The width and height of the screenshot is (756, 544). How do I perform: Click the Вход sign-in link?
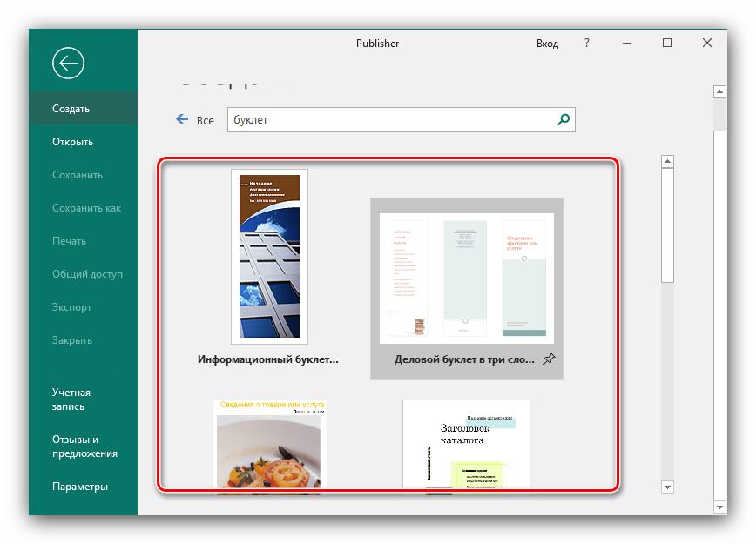click(x=548, y=43)
